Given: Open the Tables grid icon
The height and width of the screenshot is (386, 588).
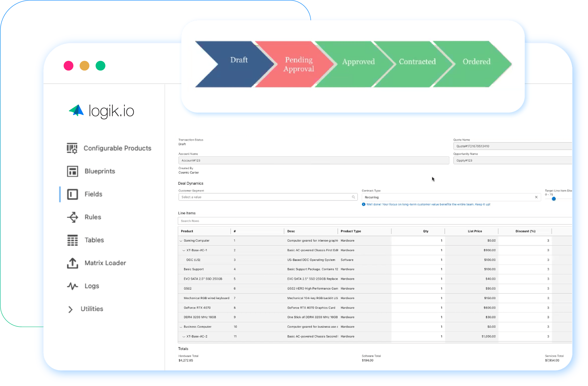Looking at the screenshot, I should (72, 240).
